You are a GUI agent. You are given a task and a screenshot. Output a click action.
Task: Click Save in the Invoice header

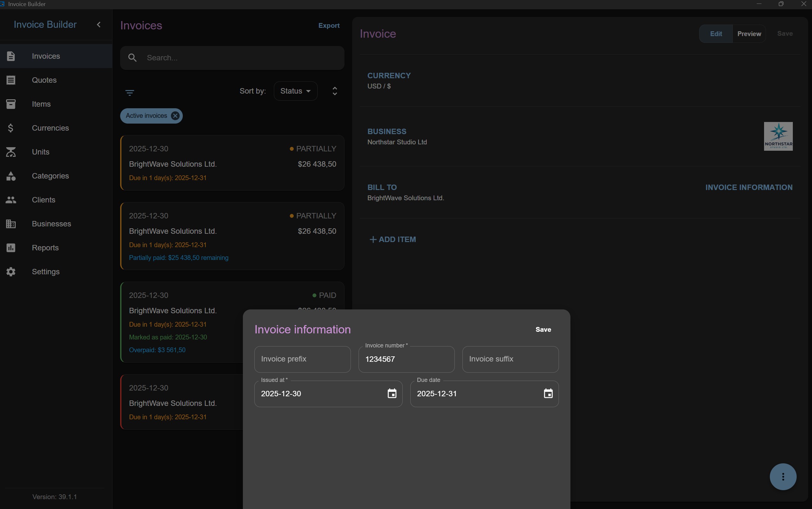pos(785,34)
